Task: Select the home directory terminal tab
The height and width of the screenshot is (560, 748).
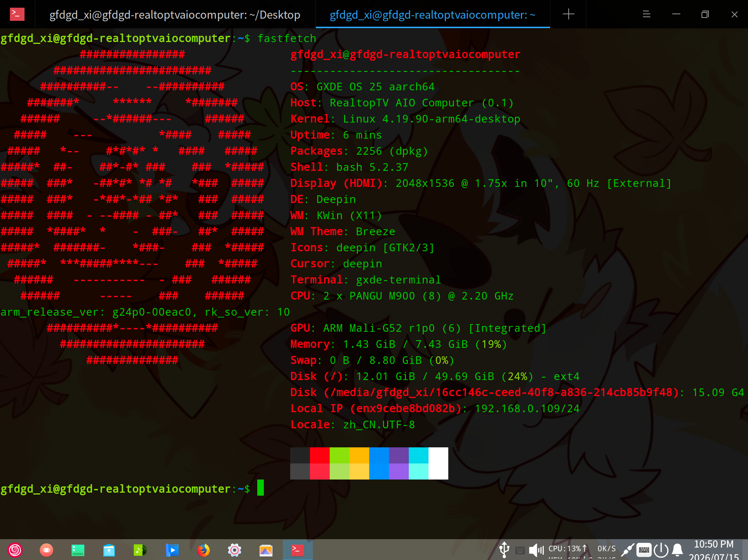Action: 433,15
